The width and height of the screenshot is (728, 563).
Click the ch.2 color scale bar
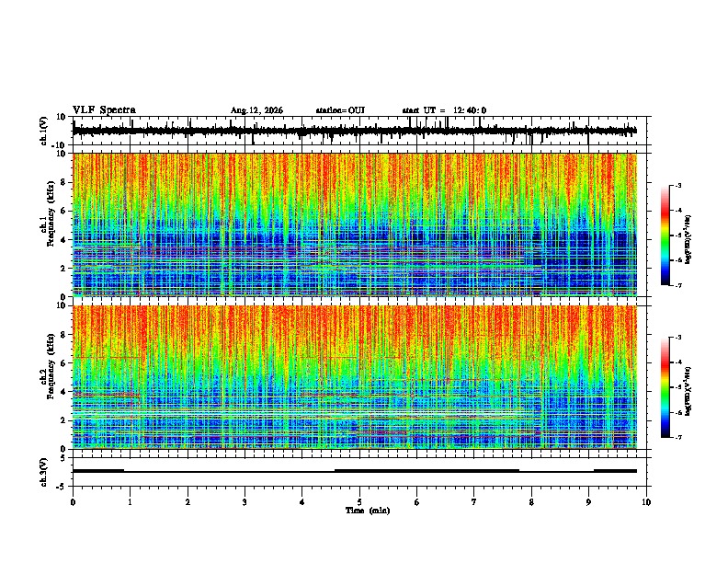coord(665,387)
